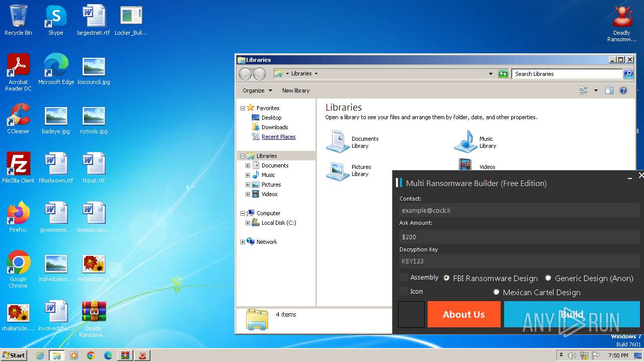Click the Ask Amount input field
644x362 pixels.
click(x=519, y=236)
